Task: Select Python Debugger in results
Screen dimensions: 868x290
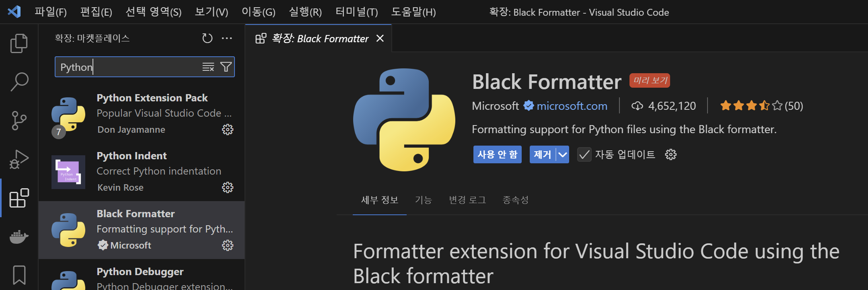Action: coord(142,275)
